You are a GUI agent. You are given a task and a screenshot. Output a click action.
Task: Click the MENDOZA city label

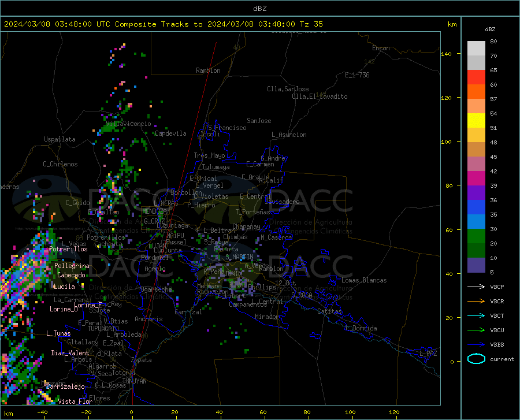pyautogui.click(x=154, y=211)
